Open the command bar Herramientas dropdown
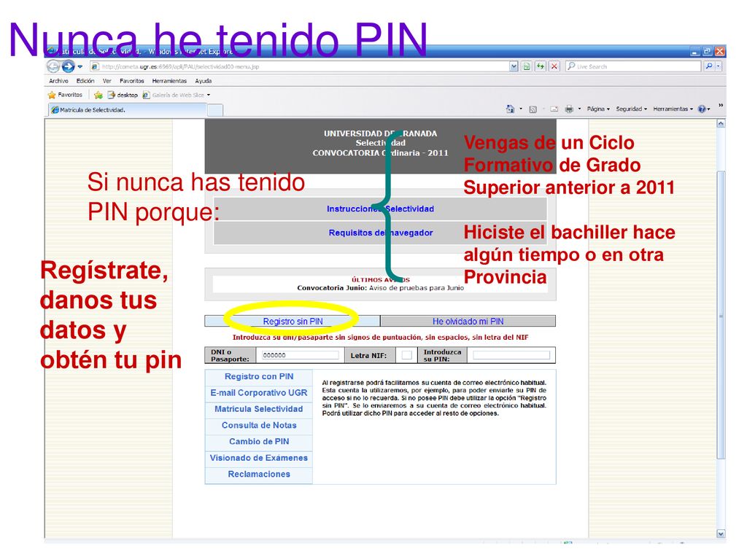747x560 pixels. 673,109
